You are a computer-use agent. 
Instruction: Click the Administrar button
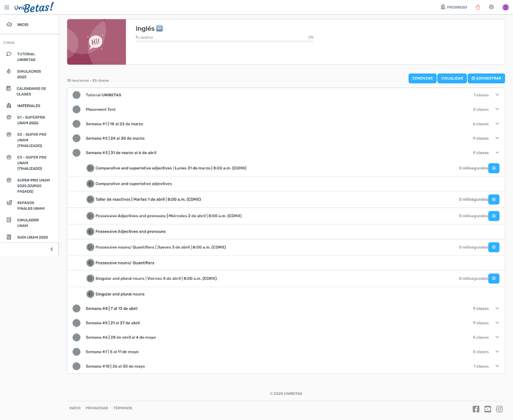486,78
